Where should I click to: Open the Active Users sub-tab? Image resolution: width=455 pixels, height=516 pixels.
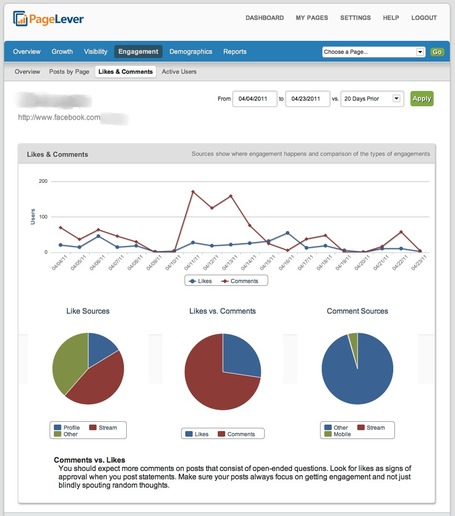coord(179,72)
